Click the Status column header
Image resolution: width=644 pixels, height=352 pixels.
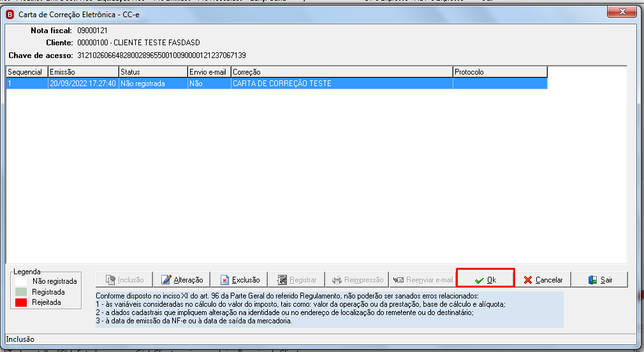(x=153, y=72)
